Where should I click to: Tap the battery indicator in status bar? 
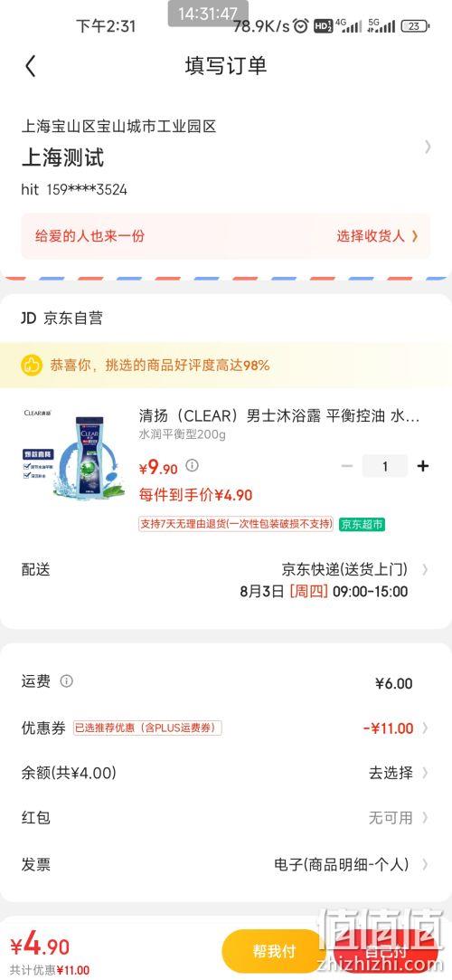point(415,26)
